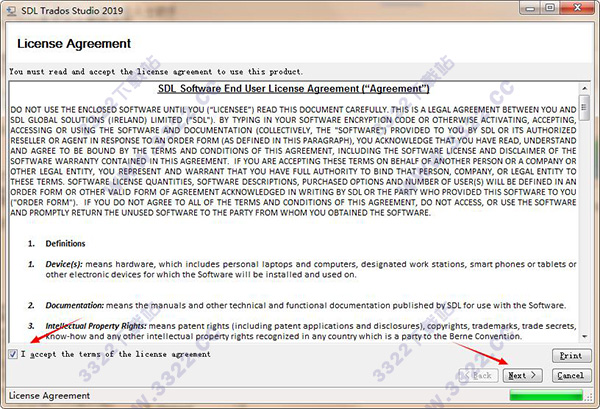Image resolution: width=600 pixels, height=409 pixels.
Task: Click the License Agreement status bar text
Action: (x=49, y=396)
